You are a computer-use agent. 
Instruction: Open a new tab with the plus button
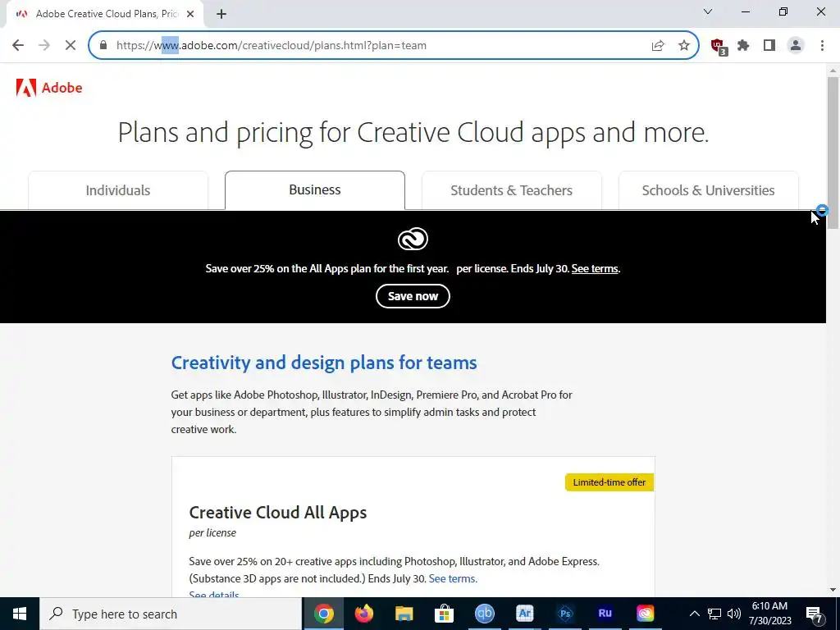coord(221,15)
